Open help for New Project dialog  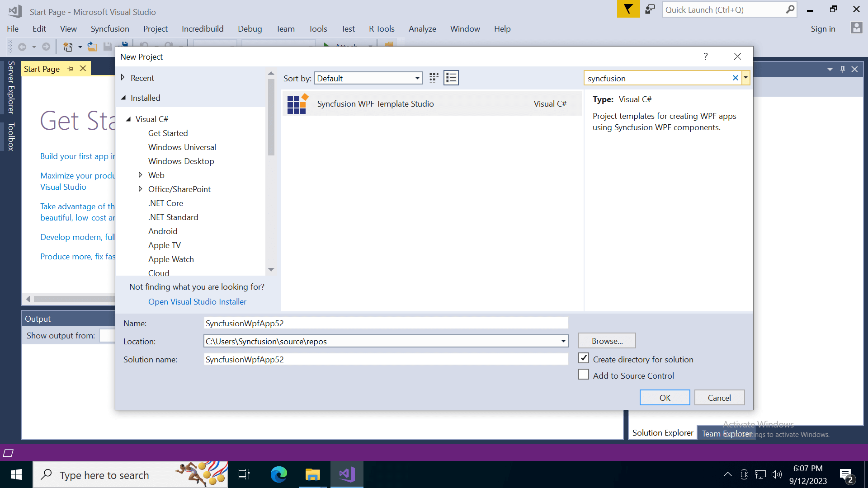pyautogui.click(x=705, y=56)
